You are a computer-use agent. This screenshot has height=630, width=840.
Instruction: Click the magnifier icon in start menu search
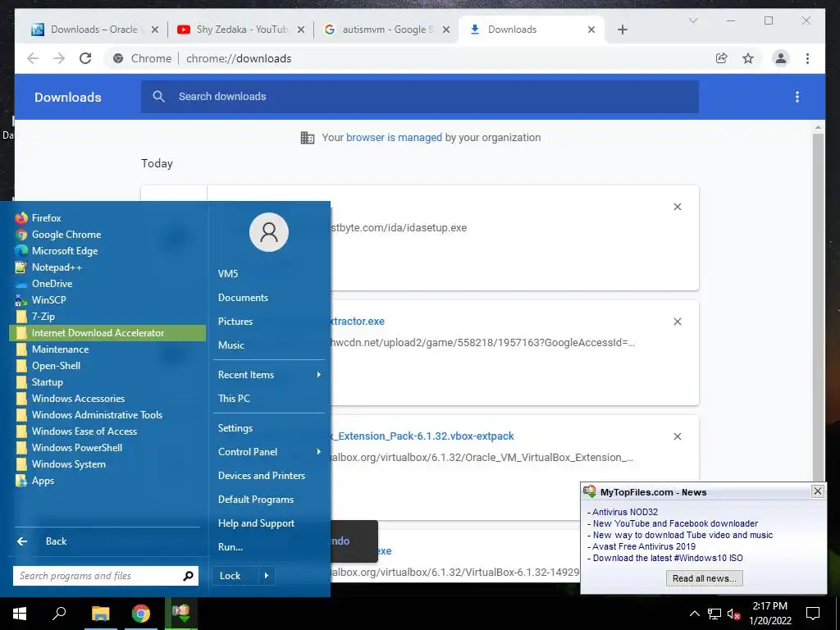tap(188, 576)
